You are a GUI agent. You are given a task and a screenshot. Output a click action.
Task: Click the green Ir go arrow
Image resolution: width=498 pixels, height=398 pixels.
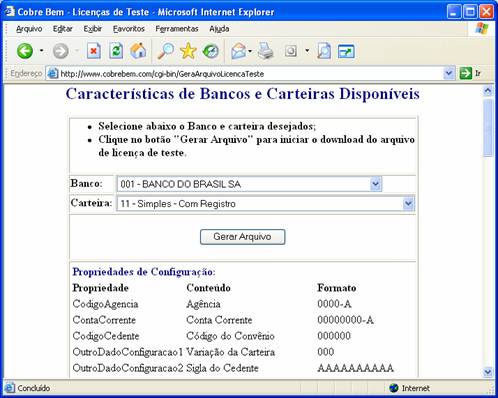click(466, 73)
